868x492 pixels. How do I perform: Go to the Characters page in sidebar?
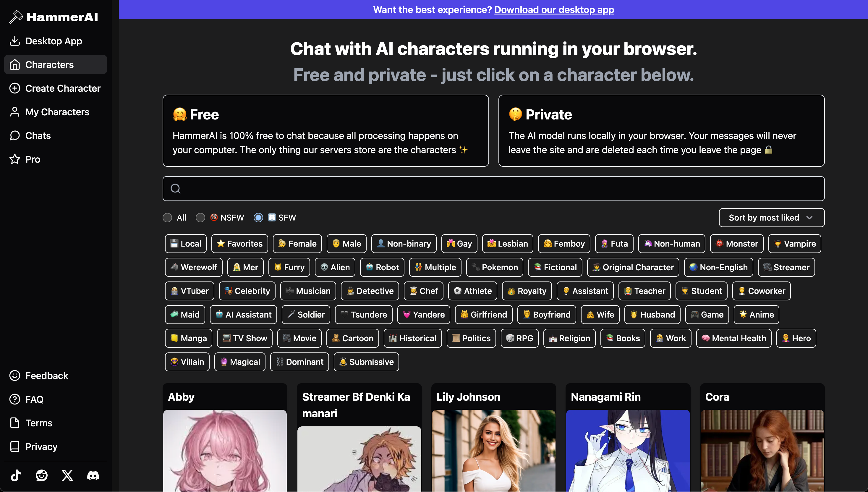pos(55,64)
